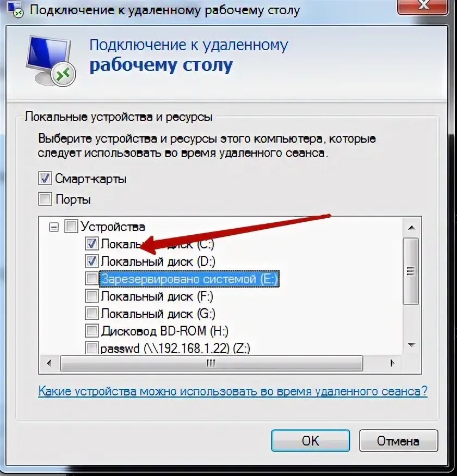Screen dimensions: 457x476
Task: Close the dialog with the red X
Action: [x=423, y=5]
